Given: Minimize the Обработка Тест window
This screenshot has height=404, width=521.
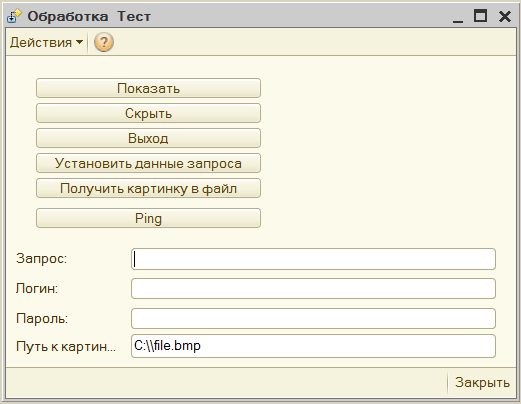Looking at the screenshot, I should 458,17.
